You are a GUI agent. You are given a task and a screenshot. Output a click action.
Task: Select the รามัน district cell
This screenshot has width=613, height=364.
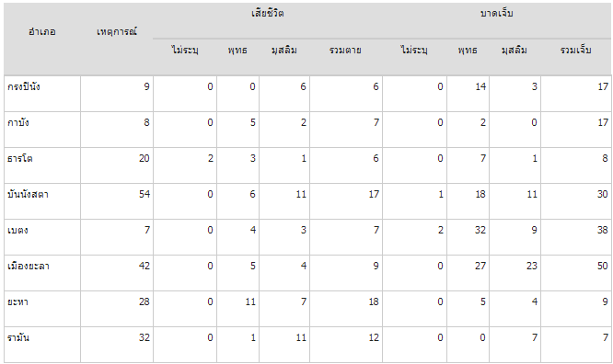(42, 345)
